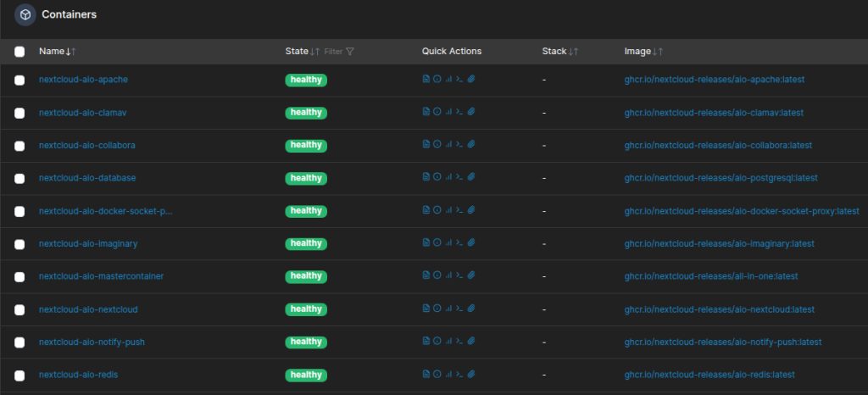The width and height of the screenshot is (868, 395).
Task: Inspect the nextcloud-aio-clamav container
Action: coord(437,113)
